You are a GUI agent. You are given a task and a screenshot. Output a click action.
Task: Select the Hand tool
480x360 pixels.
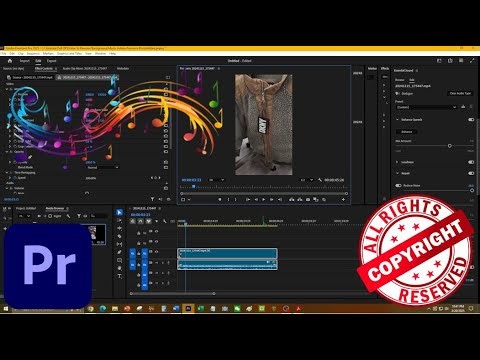click(x=120, y=268)
